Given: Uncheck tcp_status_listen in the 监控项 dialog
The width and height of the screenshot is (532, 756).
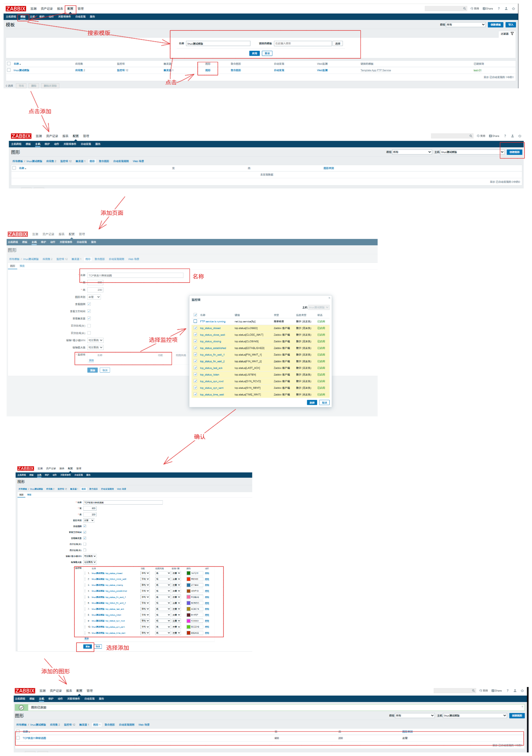Looking at the screenshot, I should [195, 374].
